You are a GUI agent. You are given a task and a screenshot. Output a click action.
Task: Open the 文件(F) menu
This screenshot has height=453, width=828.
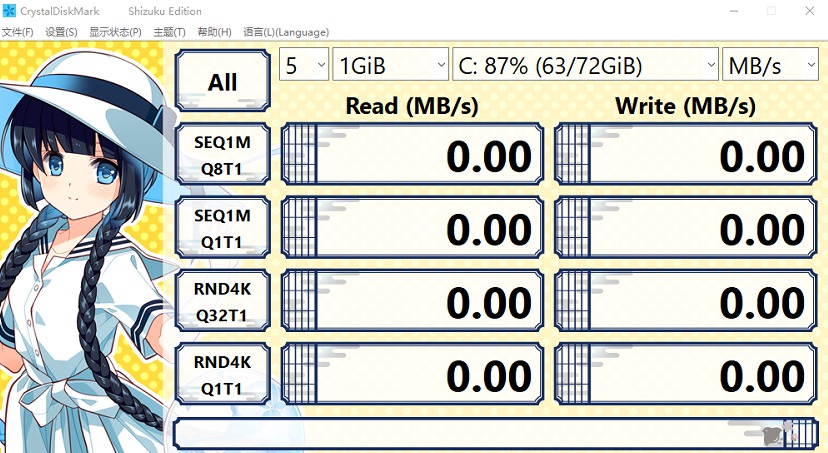(17, 32)
